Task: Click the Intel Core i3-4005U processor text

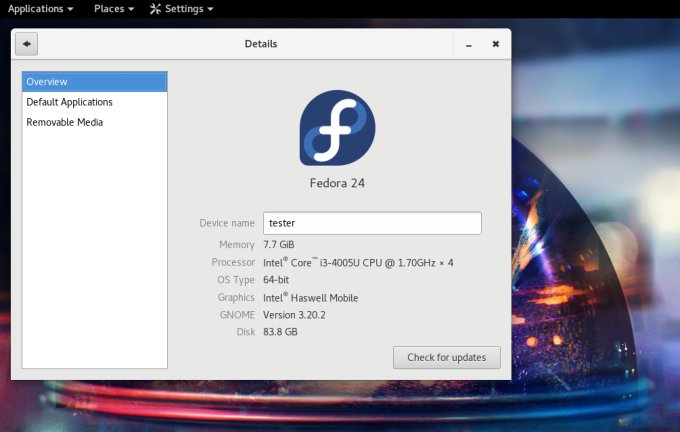Action: pyautogui.click(x=358, y=262)
